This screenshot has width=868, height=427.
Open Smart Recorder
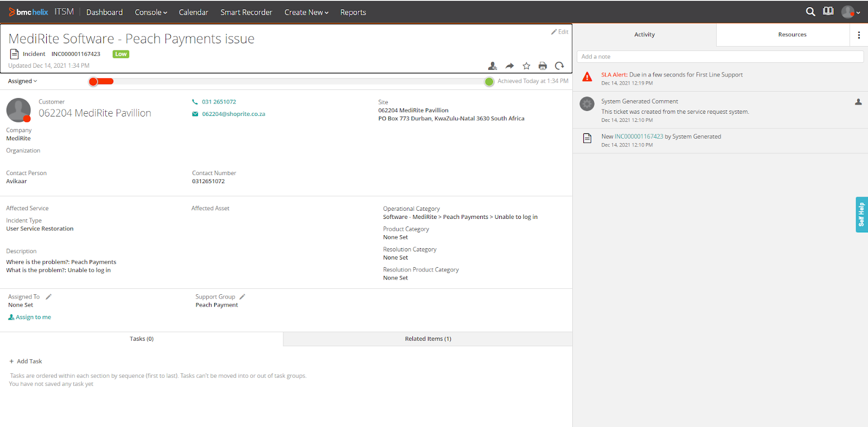point(246,12)
